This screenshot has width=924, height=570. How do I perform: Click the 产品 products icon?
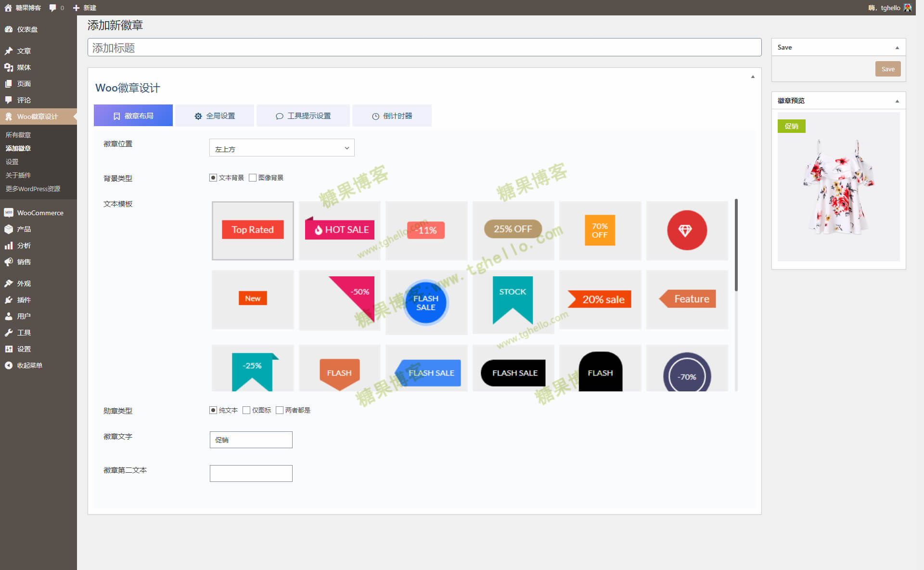pyautogui.click(x=9, y=229)
